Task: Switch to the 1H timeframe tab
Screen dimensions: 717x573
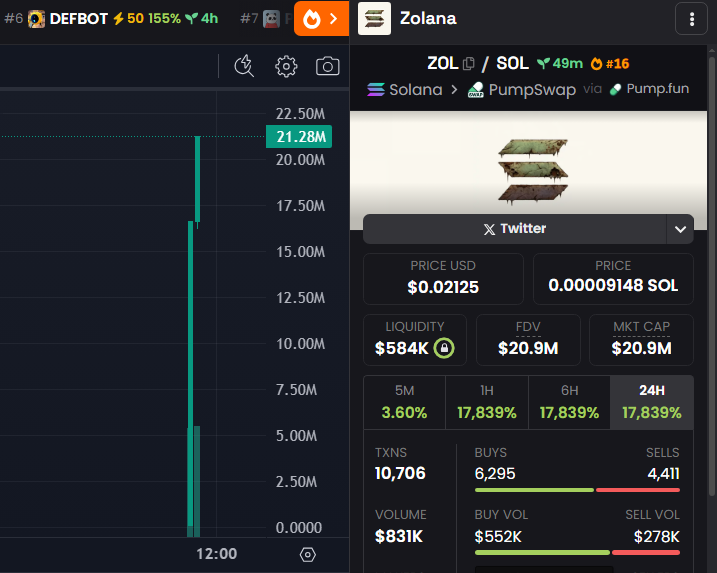Action: pyautogui.click(x=486, y=403)
